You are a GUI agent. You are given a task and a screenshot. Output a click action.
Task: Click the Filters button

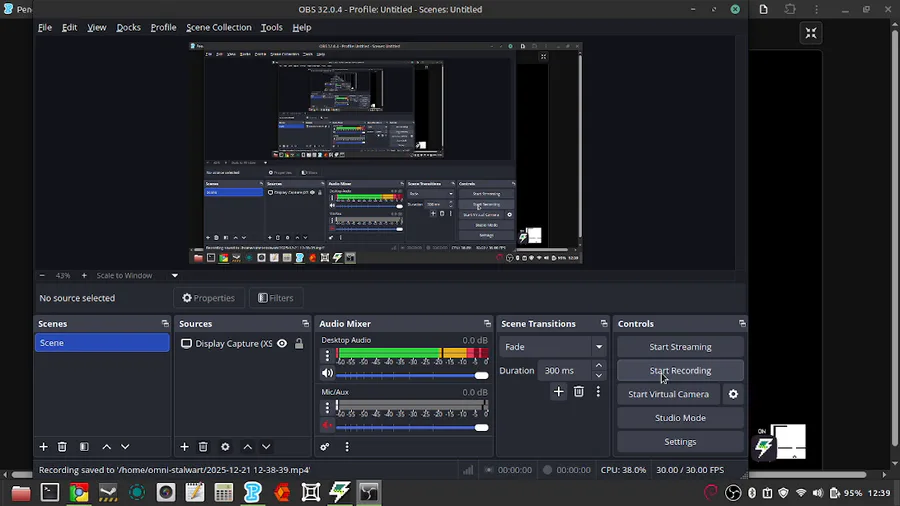click(276, 298)
